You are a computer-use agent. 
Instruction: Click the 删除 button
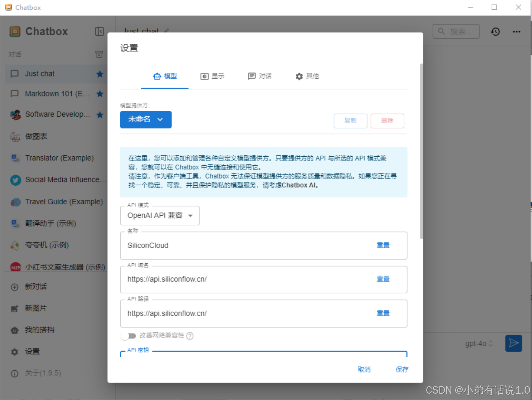coord(387,121)
